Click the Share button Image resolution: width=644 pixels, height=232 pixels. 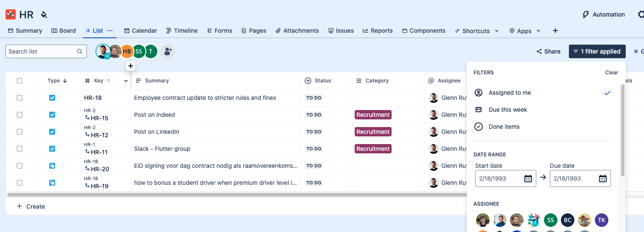coord(548,51)
